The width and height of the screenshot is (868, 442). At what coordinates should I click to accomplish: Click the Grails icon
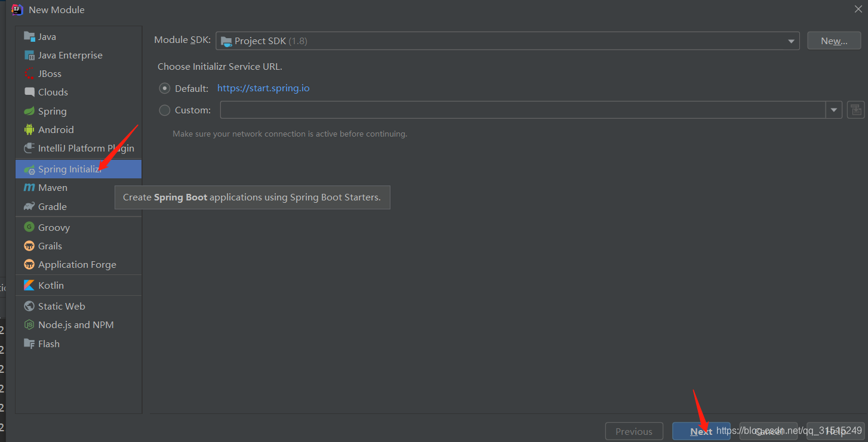(29, 246)
